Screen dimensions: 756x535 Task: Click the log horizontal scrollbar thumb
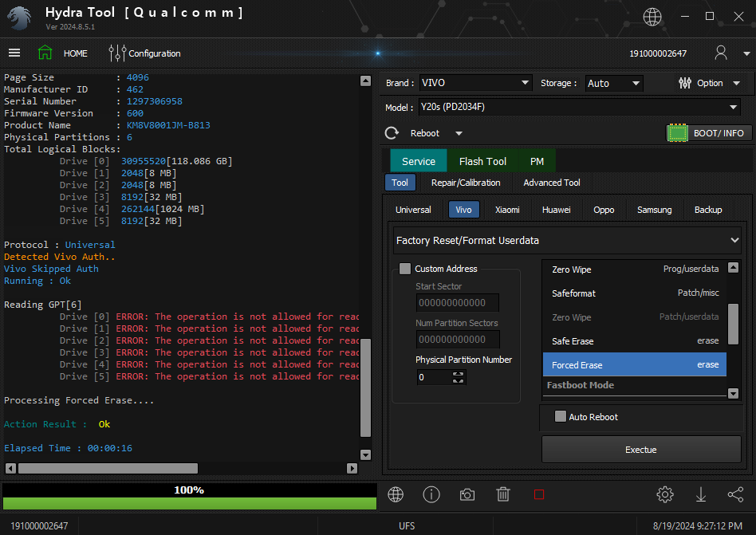pyautogui.click(x=108, y=468)
